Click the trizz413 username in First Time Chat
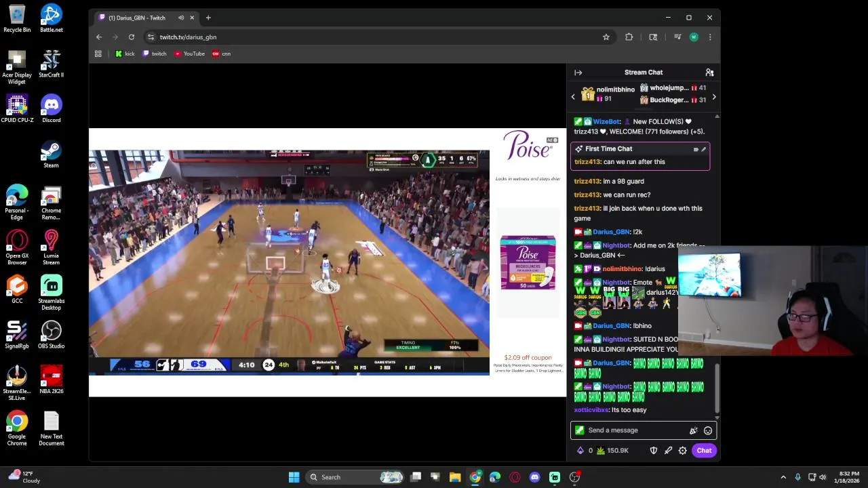Image resolution: width=868 pixels, height=488 pixels. [x=587, y=162]
